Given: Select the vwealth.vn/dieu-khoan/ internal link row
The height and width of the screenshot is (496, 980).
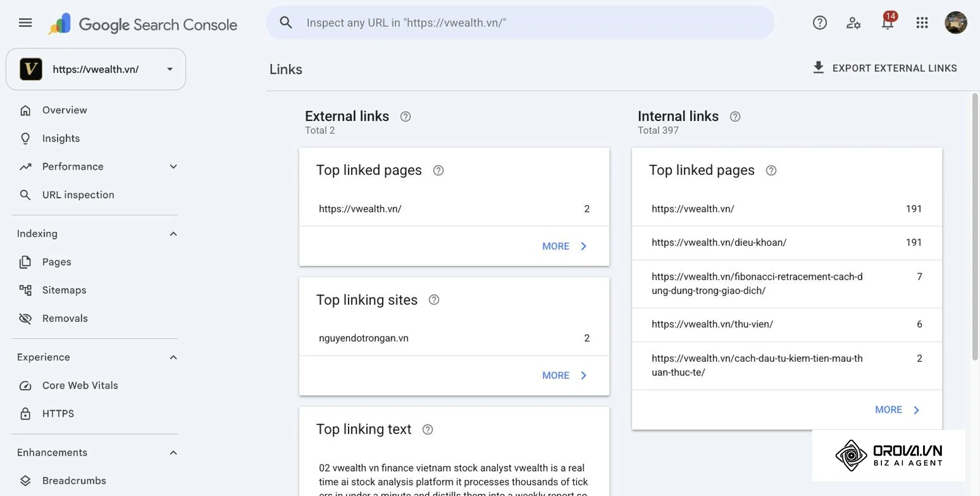Looking at the screenshot, I should 787,243.
